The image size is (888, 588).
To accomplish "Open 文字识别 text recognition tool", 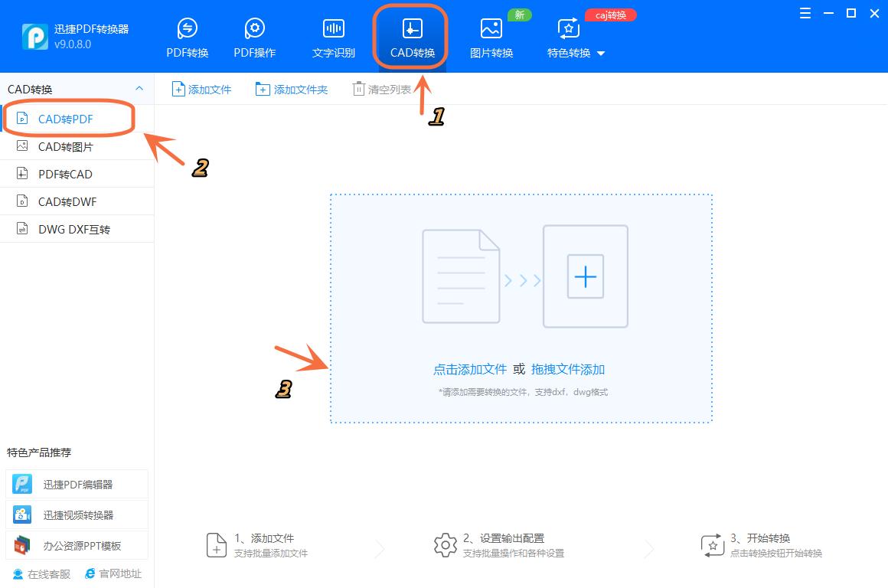I will (333, 34).
